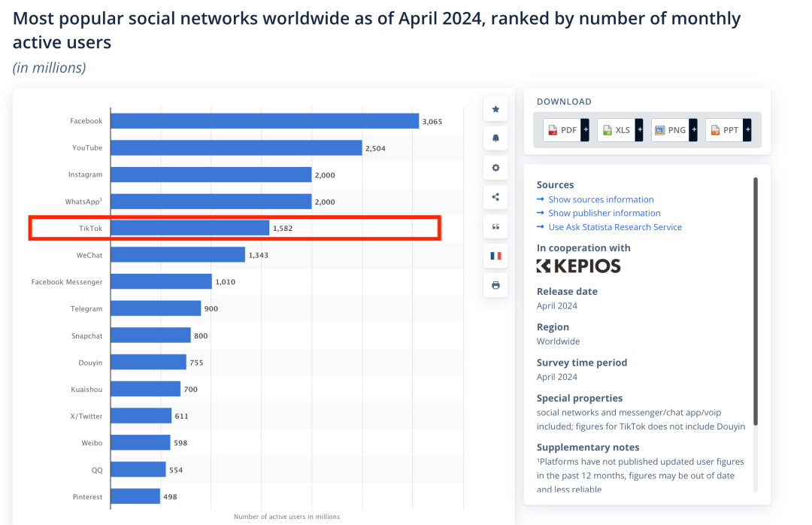Click the share icon
The image size is (812, 525).
pos(495,197)
